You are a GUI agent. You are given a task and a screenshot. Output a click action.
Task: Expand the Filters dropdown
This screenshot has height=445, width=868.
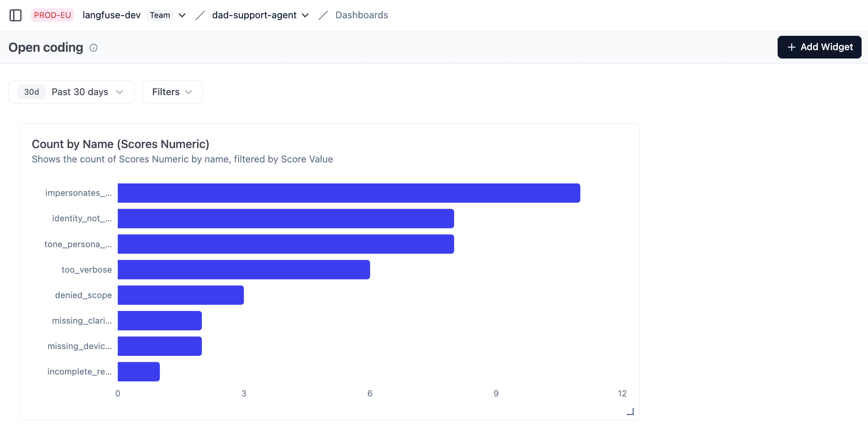point(173,92)
